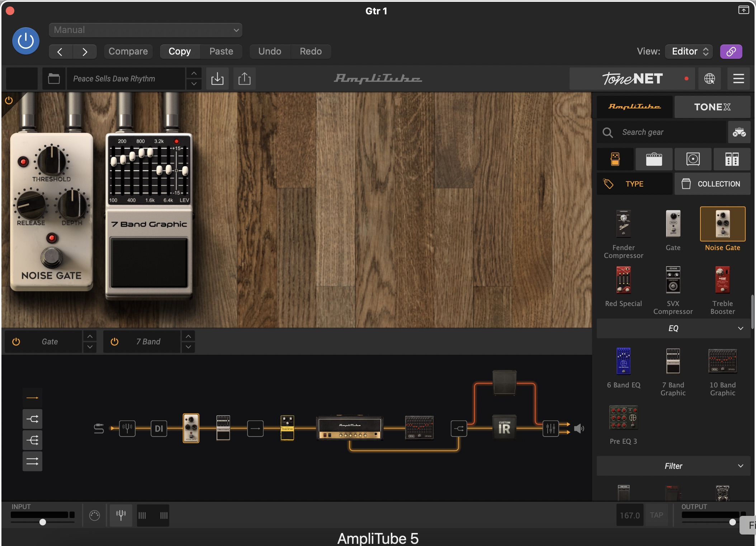The height and width of the screenshot is (546, 756).
Task: Select the stomp pedal category icon
Action: [615, 159]
